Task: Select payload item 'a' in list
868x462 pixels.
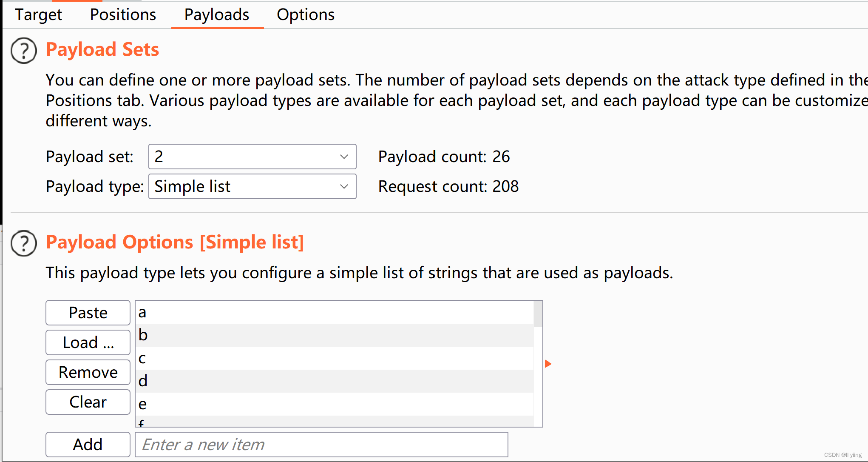Action: click(x=334, y=312)
